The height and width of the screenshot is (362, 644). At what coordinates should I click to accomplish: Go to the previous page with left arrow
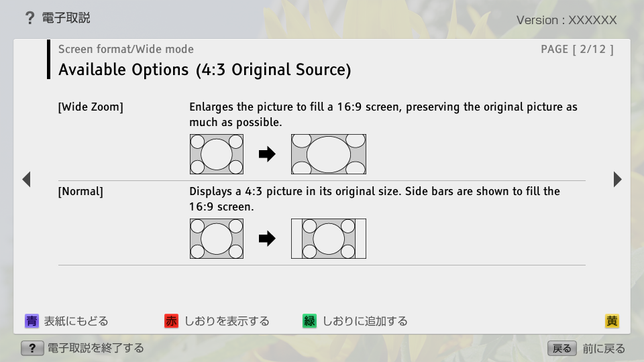coord(26,179)
